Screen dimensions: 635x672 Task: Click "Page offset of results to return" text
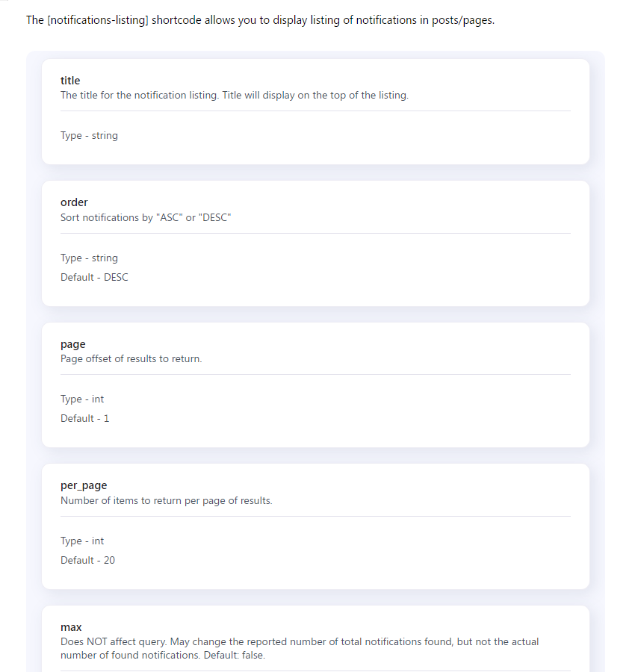[x=131, y=358]
